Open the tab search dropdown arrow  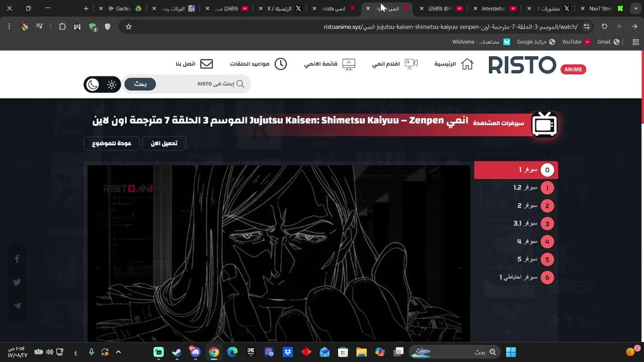635,9
